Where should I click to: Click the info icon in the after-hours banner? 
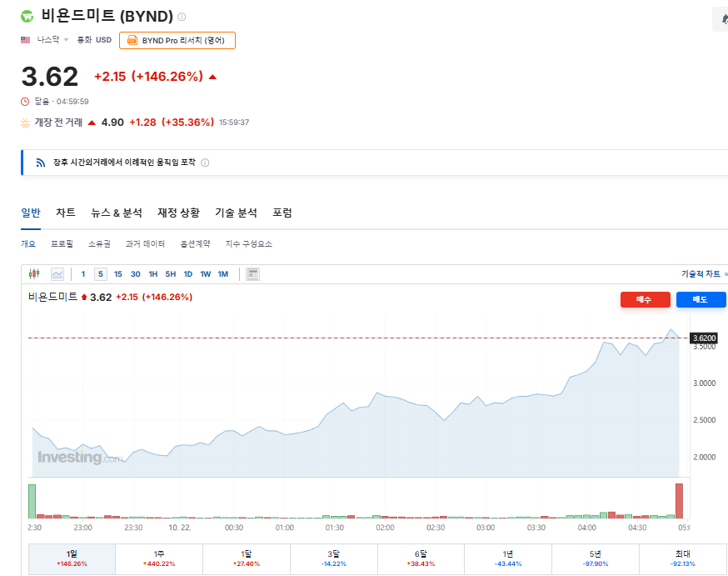pos(205,163)
